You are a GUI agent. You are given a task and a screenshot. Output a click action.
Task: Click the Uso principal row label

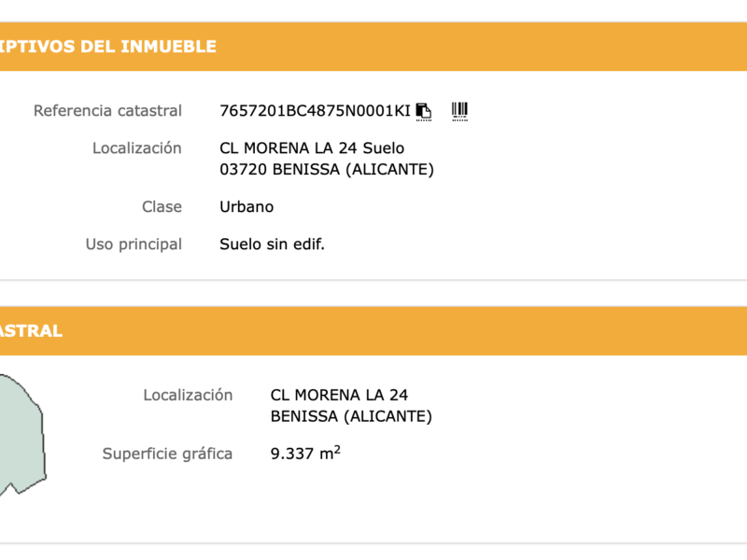tap(136, 244)
